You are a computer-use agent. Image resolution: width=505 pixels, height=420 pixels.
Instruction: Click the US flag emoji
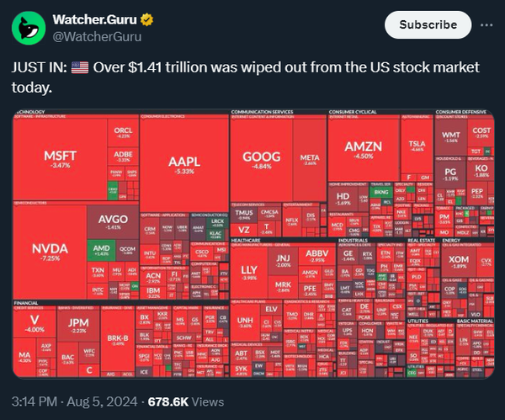80,66
